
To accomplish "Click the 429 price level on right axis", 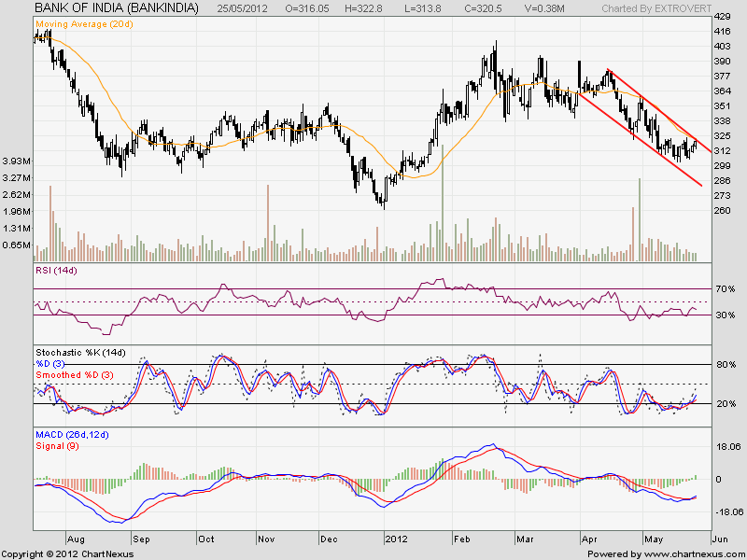I will (x=722, y=18).
